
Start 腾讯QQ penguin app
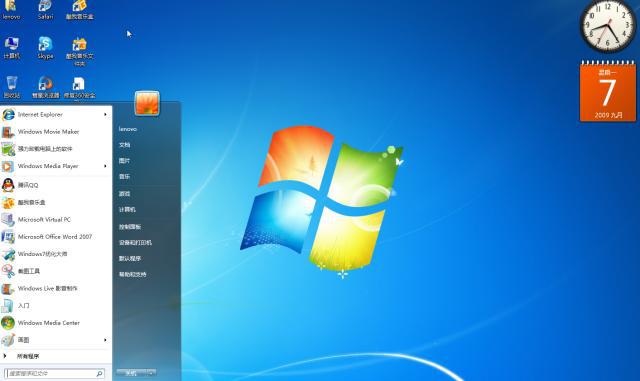point(56,185)
